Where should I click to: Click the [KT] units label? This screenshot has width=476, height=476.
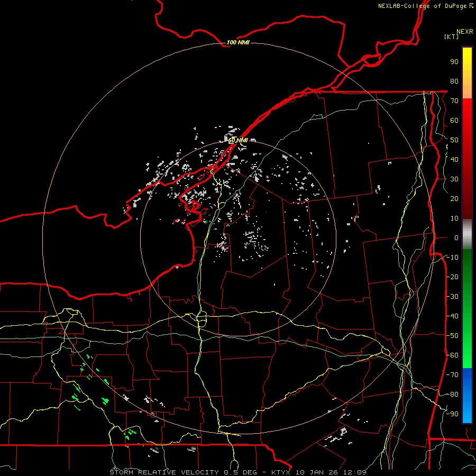pos(451,36)
